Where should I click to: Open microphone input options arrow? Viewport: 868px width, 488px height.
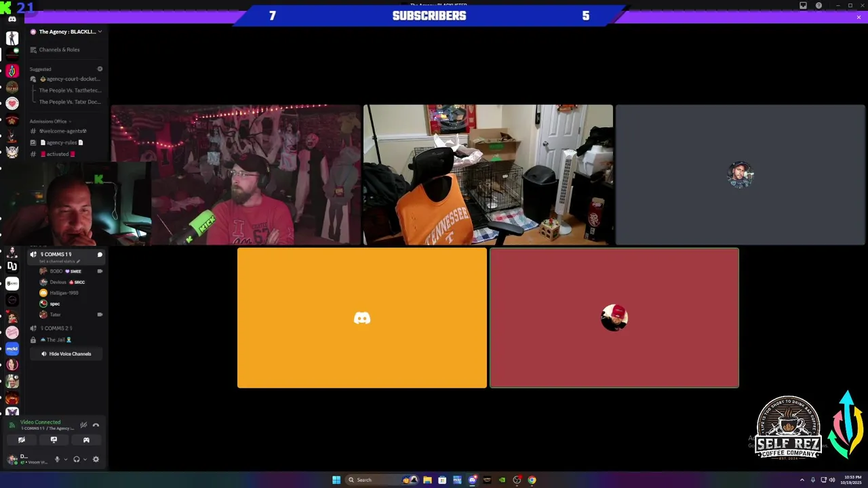pyautogui.click(x=65, y=460)
